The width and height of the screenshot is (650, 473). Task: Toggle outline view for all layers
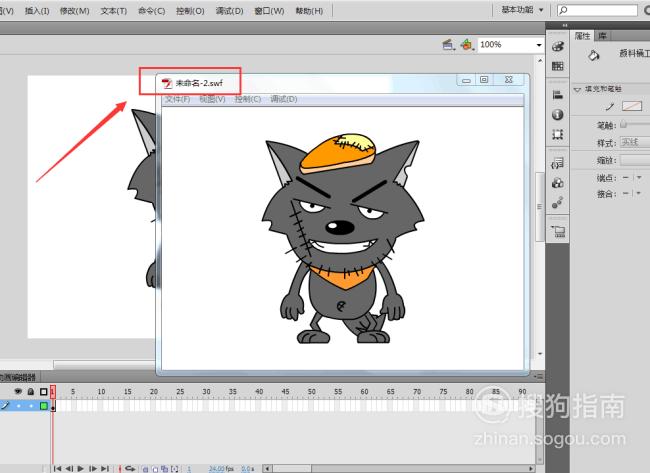pyautogui.click(x=44, y=391)
